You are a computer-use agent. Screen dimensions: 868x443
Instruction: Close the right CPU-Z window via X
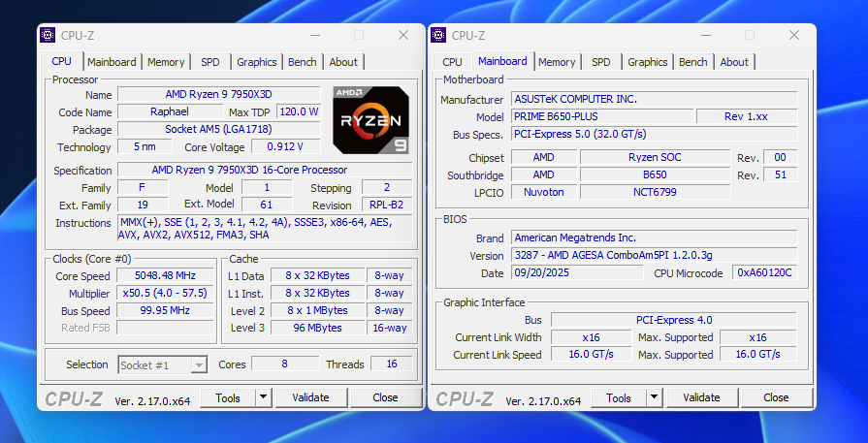(794, 35)
